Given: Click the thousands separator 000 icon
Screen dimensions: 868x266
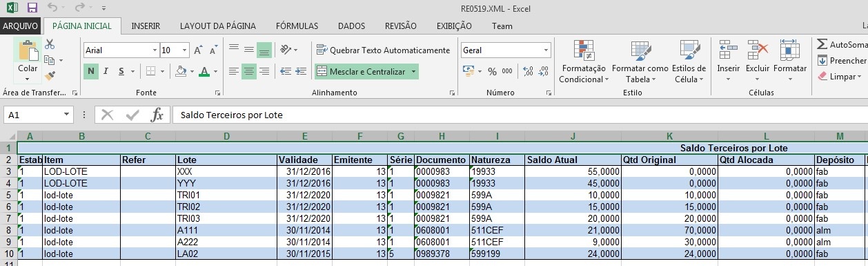Looking at the screenshot, I should [x=507, y=71].
